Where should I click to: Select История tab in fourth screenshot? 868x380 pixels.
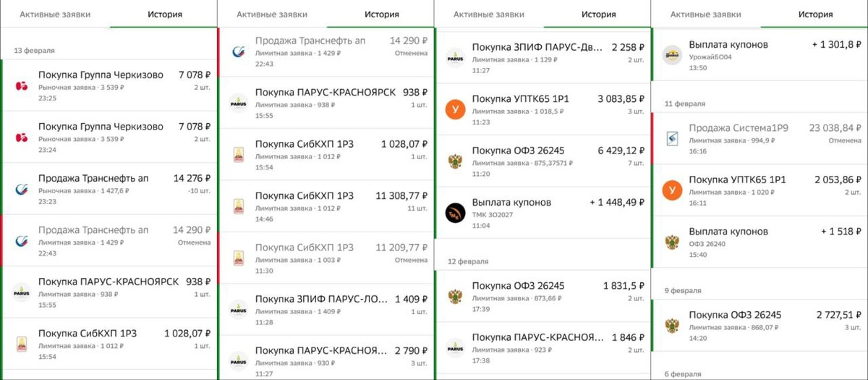pos(816,14)
